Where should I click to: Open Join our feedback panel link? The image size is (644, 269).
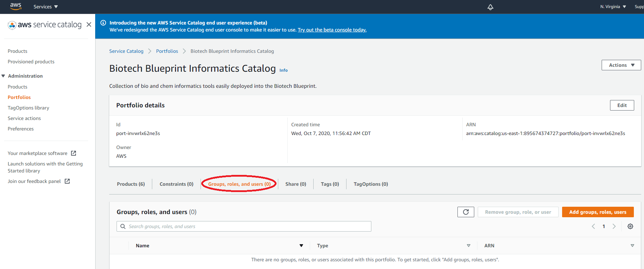[34, 181]
